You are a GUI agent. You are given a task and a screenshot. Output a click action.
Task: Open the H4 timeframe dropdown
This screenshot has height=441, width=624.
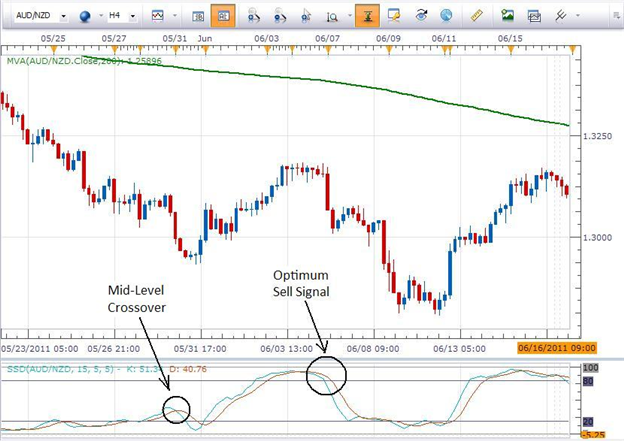(x=133, y=16)
